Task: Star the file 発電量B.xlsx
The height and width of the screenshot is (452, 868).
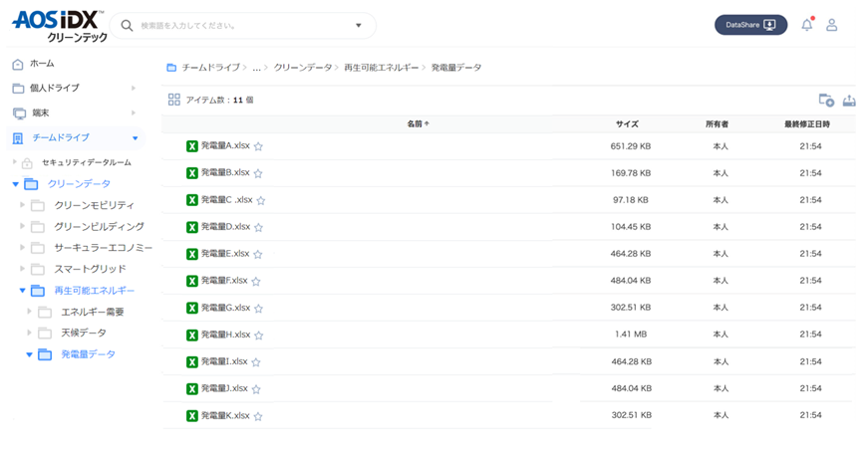Action: tap(258, 173)
